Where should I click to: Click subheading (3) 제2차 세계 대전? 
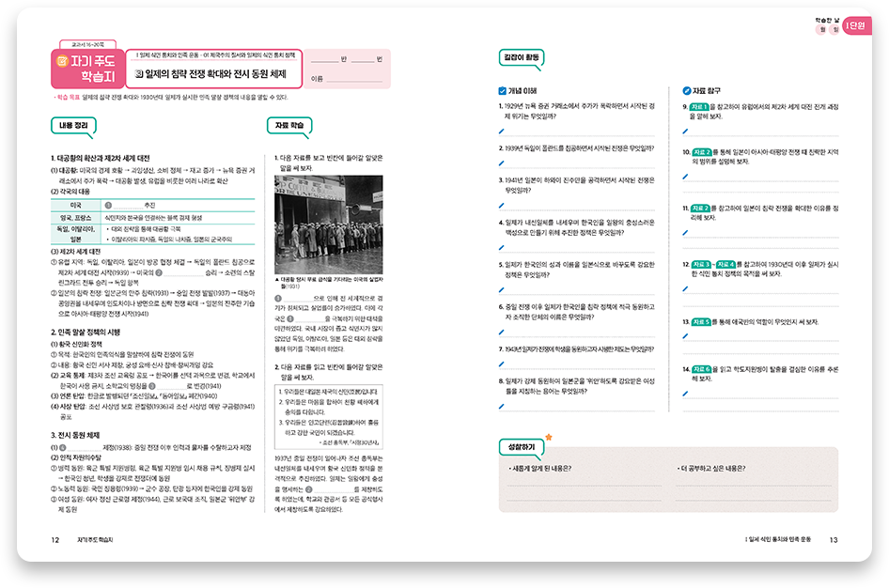76,252
